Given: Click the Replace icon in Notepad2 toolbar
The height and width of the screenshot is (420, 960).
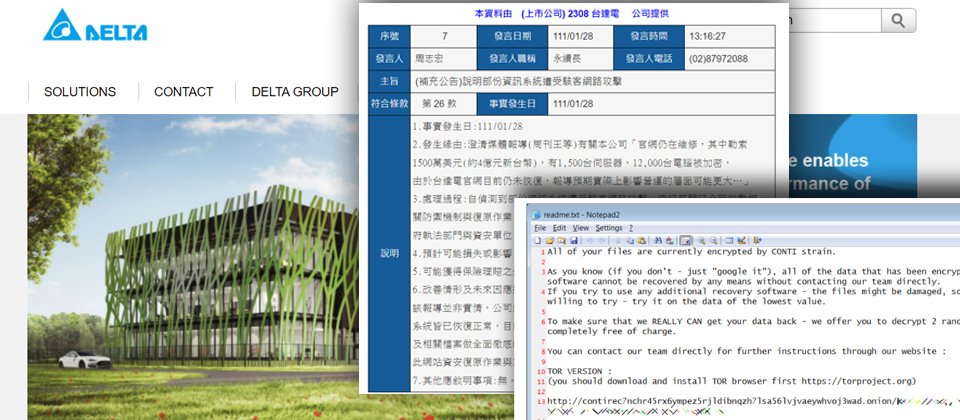Looking at the screenshot, I should tap(670, 240).
